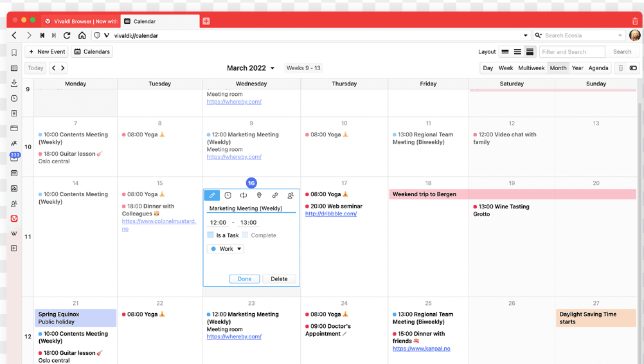Open the user profile avatar
The image size is (644, 364).
635,35
